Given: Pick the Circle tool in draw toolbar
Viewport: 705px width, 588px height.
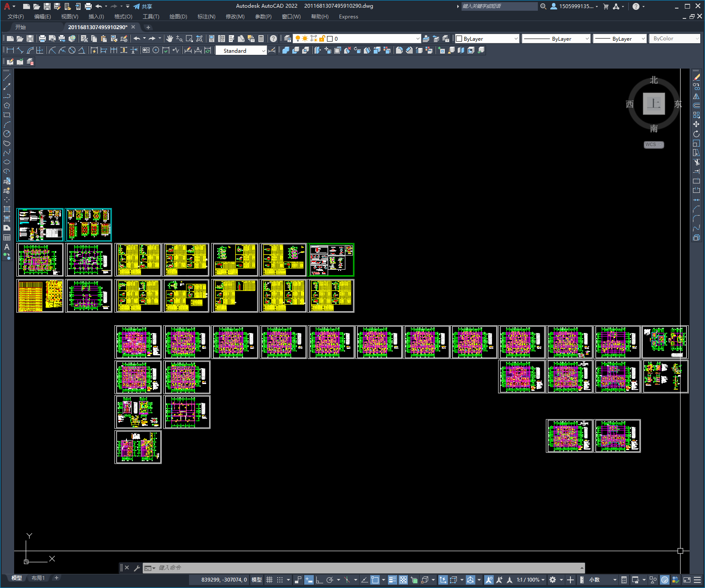Looking at the screenshot, I should click(7, 134).
